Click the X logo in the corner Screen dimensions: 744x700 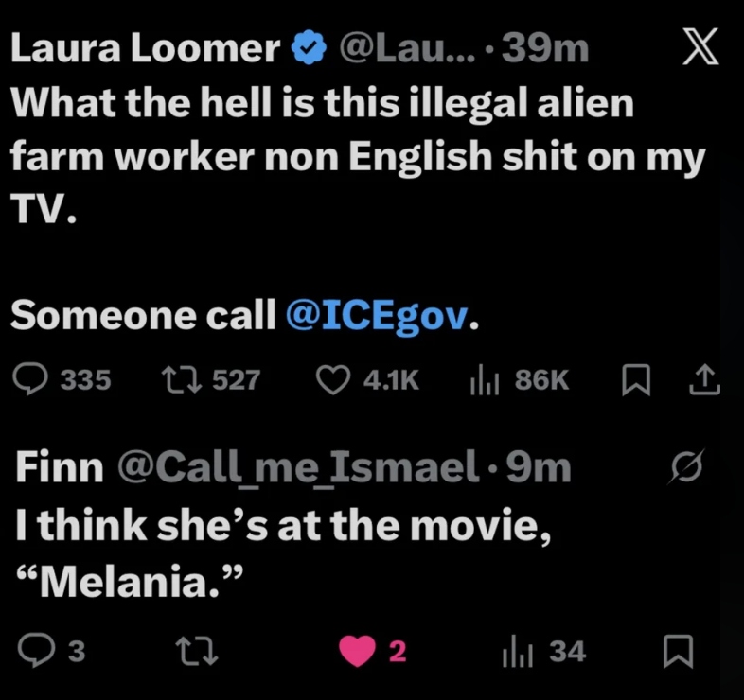click(700, 48)
